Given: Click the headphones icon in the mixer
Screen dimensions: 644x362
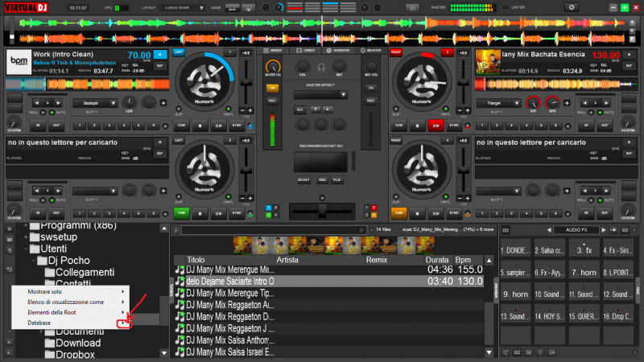Looking at the screenshot, I should tap(321, 68).
